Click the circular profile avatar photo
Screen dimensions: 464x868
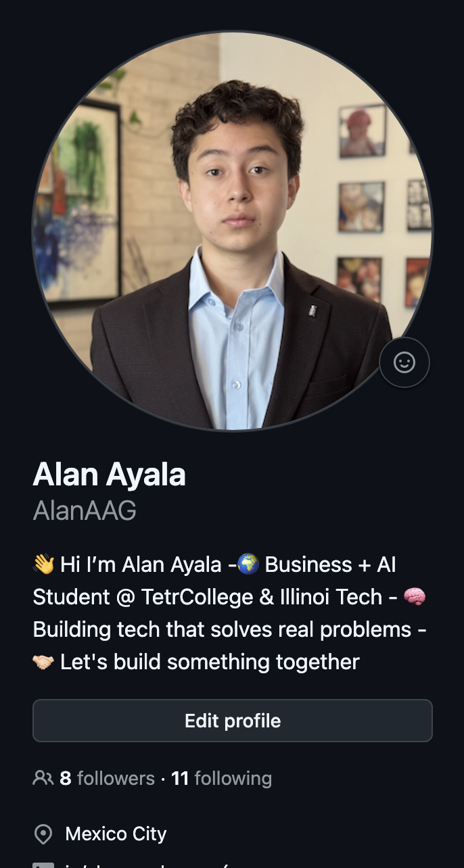tap(233, 231)
